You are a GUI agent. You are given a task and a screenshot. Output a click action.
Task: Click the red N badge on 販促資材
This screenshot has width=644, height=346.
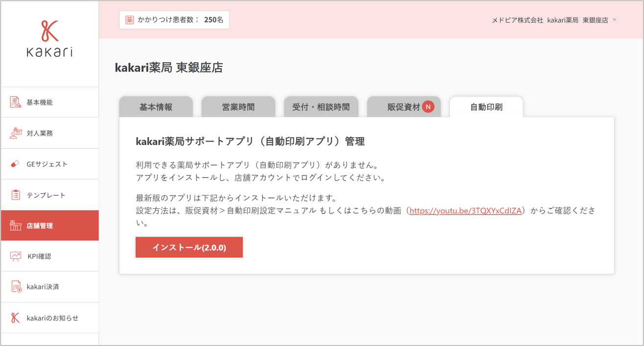click(x=428, y=106)
